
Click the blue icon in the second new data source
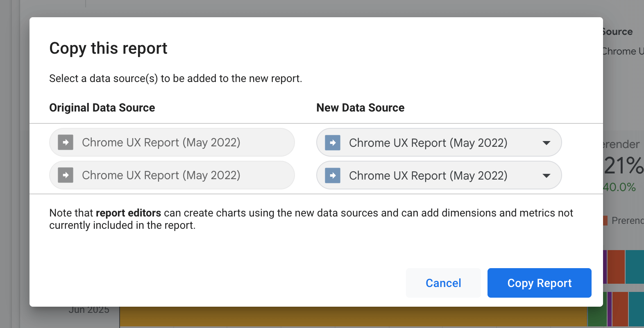(333, 175)
